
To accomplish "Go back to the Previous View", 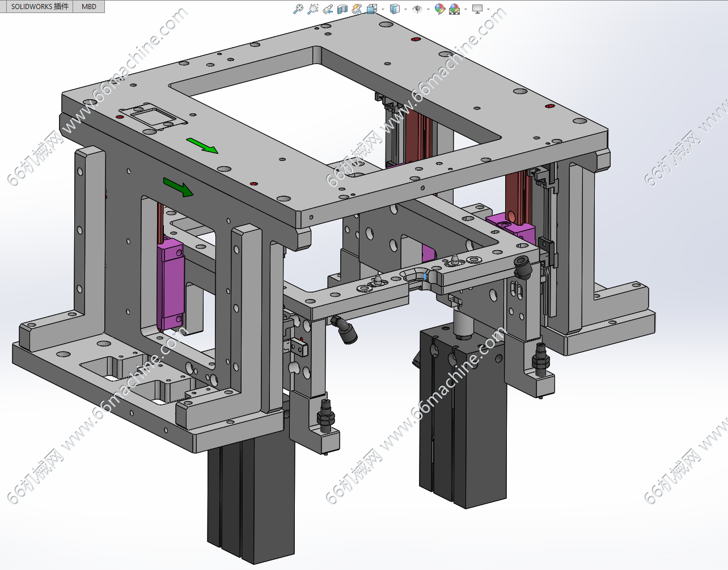I will point(328,9).
